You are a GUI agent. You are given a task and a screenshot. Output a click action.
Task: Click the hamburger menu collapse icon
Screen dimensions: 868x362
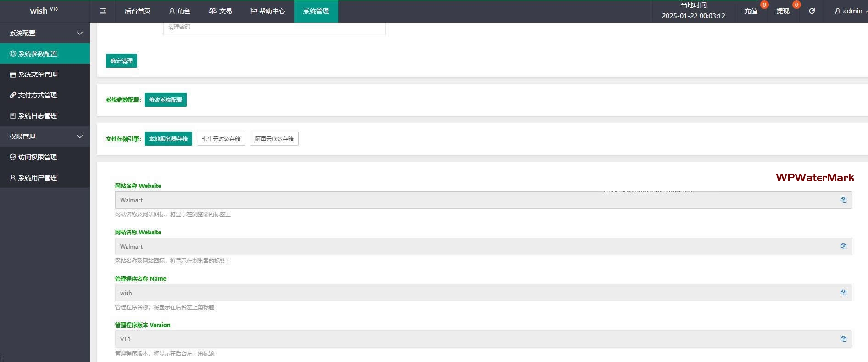pyautogui.click(x=103, y=11)
